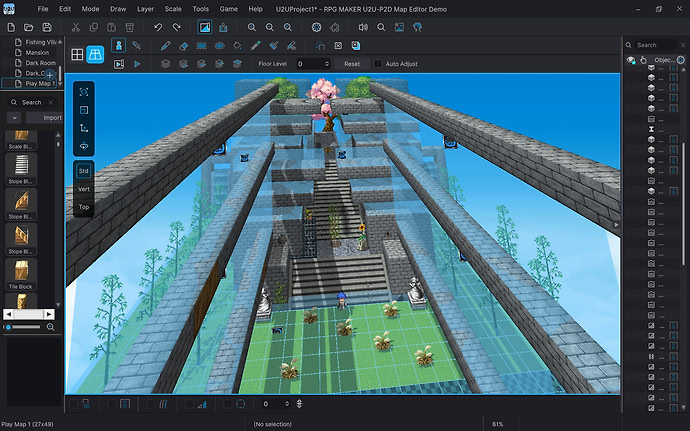Create a new file from the toolbar
Viewport: 690px width, 431px height.
tap(11, 27)
